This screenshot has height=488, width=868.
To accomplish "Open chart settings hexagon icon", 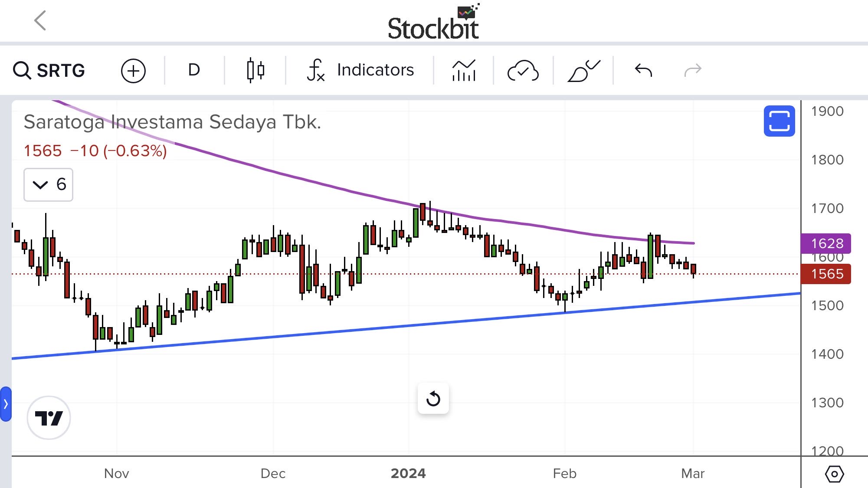I will [x=834, y=474].
